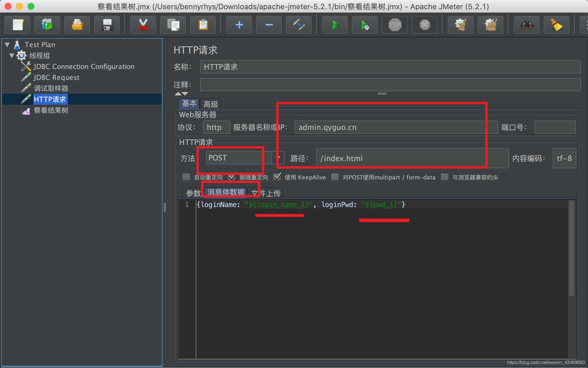Click JDBC Connection Configuration tools icon

[26, 66]
